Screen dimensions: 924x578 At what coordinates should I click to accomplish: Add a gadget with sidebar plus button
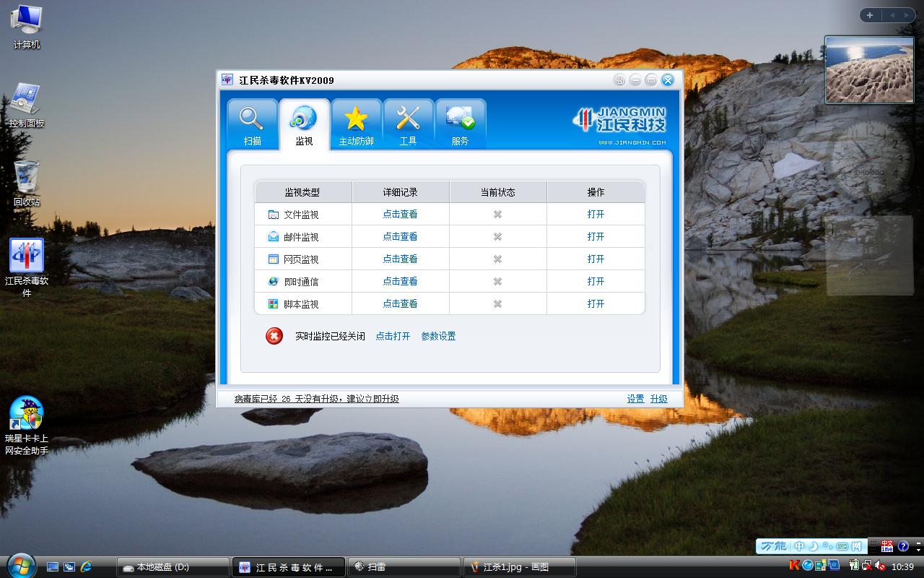click(870, 15)
